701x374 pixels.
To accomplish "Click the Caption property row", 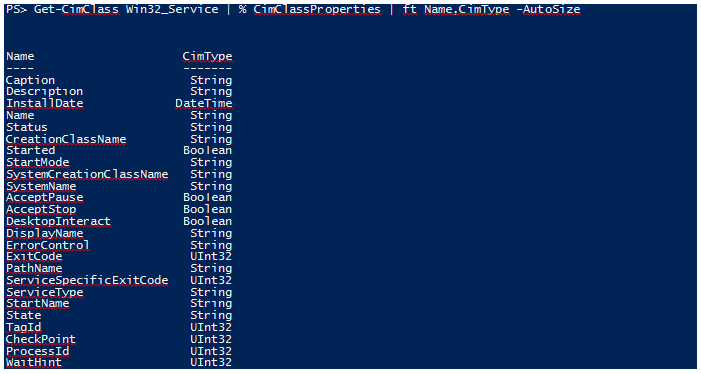I will tap(119, 80).
